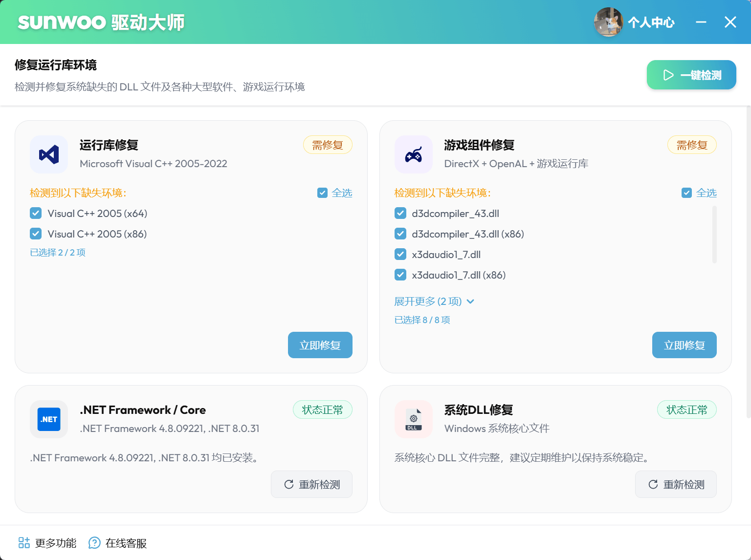Click the .NET Framework blue icon
The width and height of the screenshot is (751, 560).
[x=49, y=419]
